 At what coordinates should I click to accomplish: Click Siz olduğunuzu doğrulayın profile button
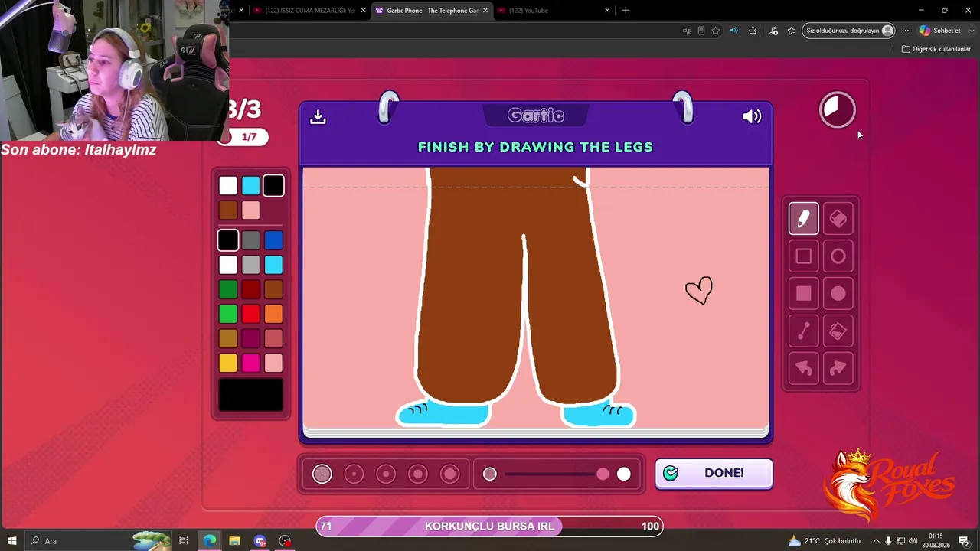849,31
